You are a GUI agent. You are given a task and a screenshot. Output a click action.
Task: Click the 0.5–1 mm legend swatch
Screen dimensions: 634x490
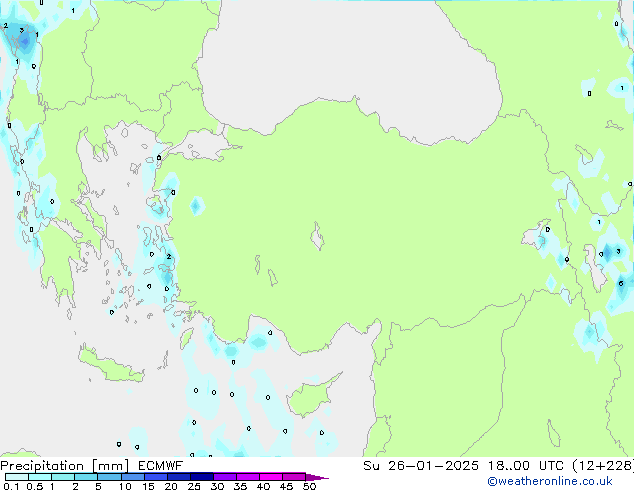[40, 477]
